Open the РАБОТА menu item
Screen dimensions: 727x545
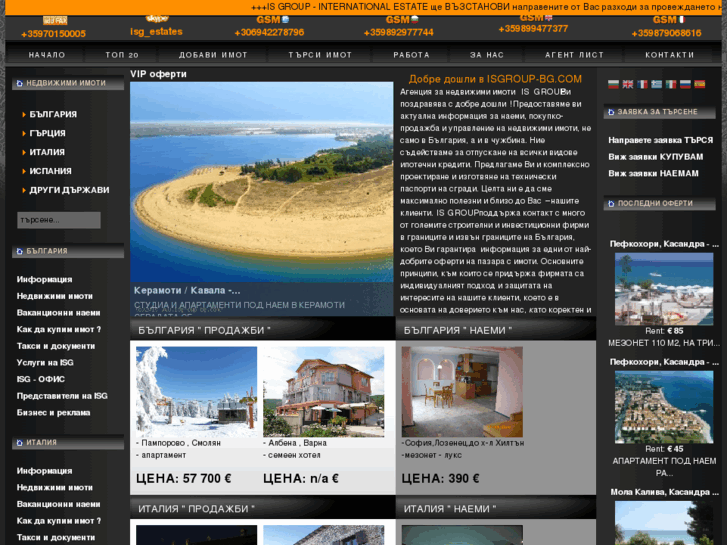411,55
